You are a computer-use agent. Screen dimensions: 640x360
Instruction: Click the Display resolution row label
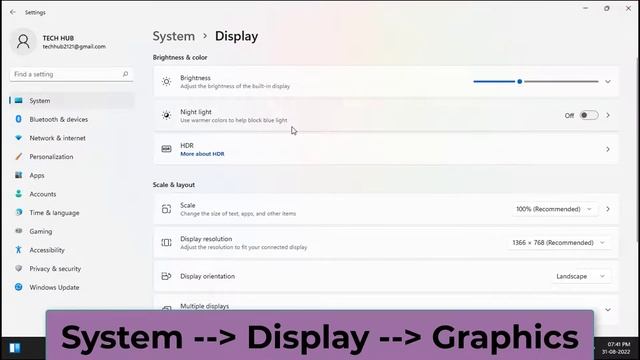click(x=206, y=239)
